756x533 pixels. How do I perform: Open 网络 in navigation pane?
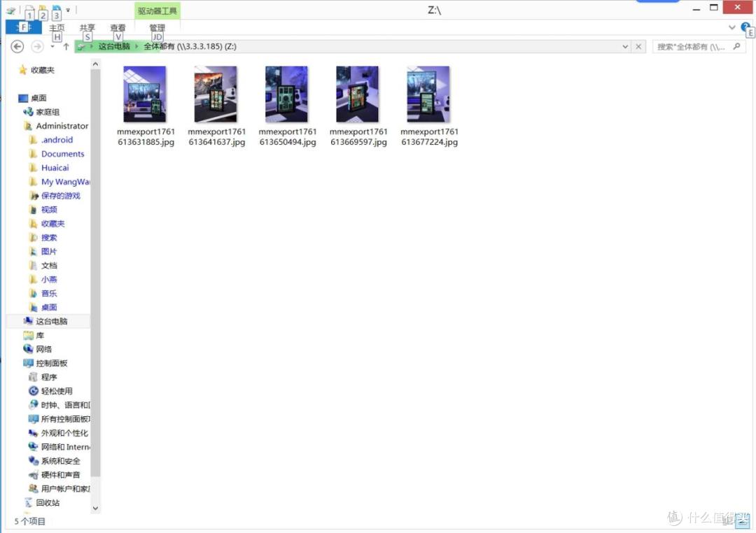pyautogui.click(x=38, y=350)
